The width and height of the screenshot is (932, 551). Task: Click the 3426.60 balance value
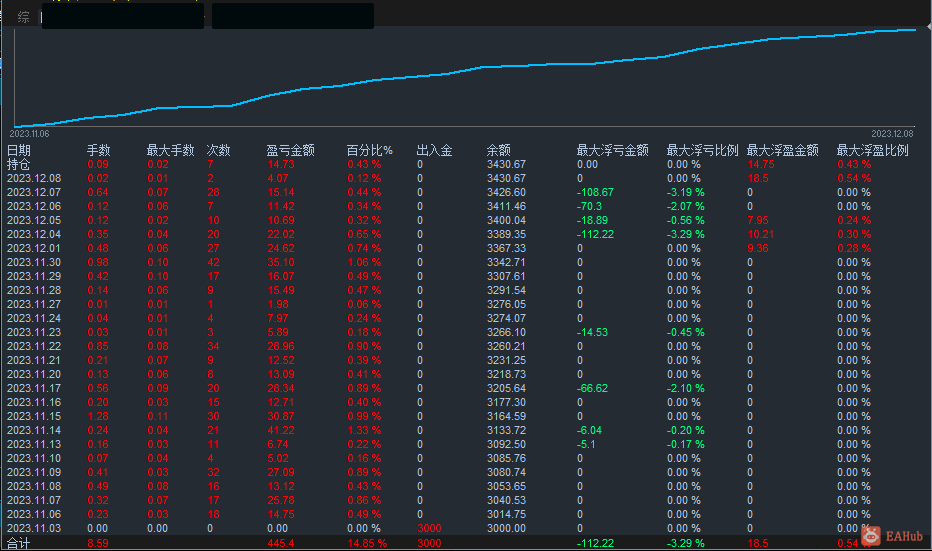[506, 192]
